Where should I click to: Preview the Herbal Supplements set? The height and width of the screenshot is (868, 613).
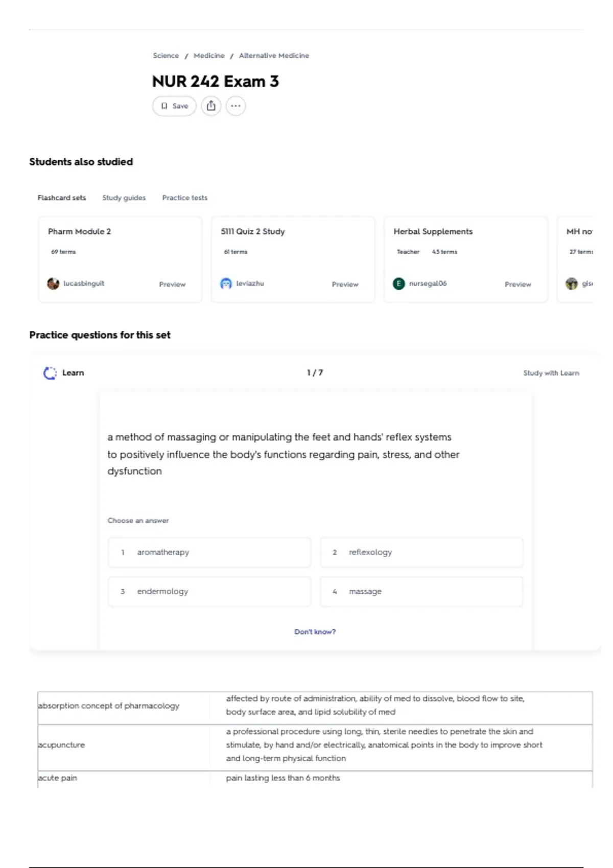(518, 284)
